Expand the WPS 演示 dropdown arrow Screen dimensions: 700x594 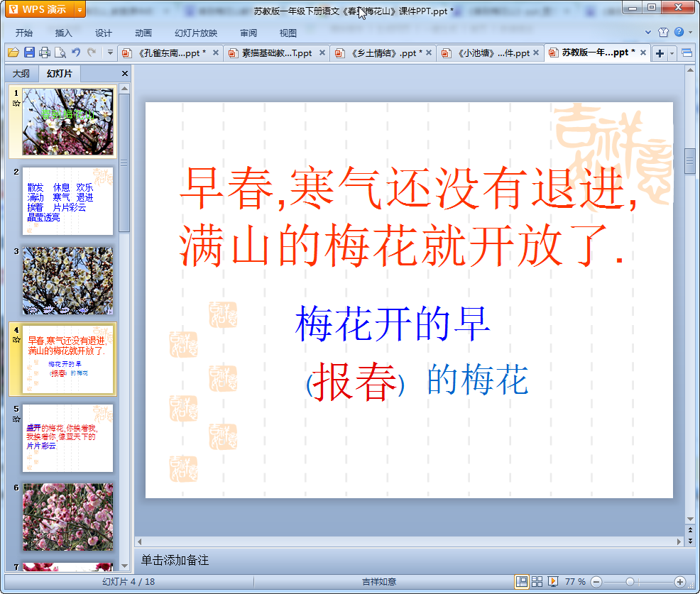click(x=80, y=9)
